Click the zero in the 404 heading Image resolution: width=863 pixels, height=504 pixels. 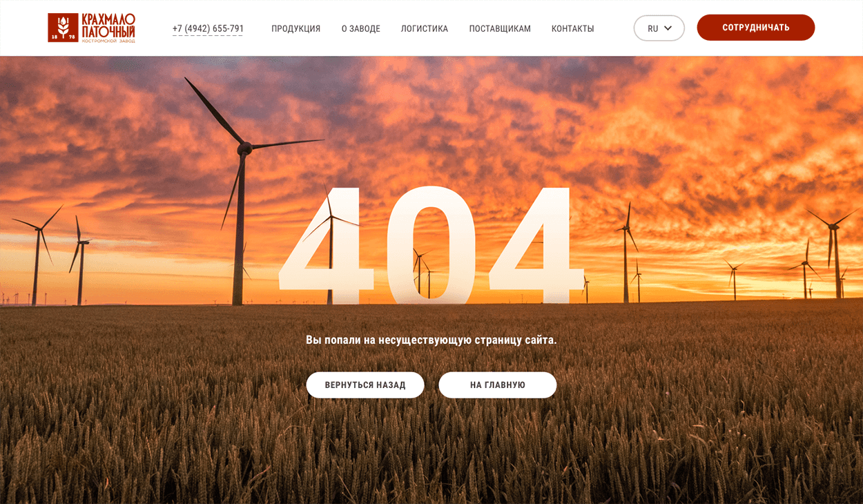click(431, 244)
